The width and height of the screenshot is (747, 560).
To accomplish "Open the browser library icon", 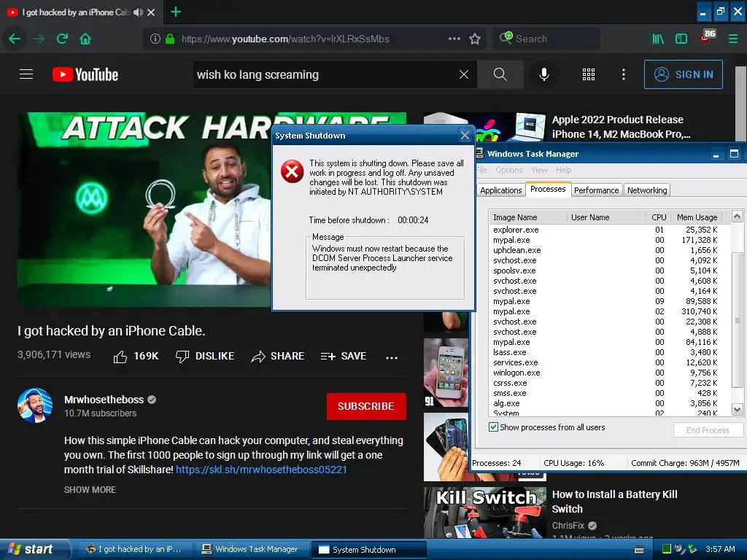I will (x=658, y=39).
